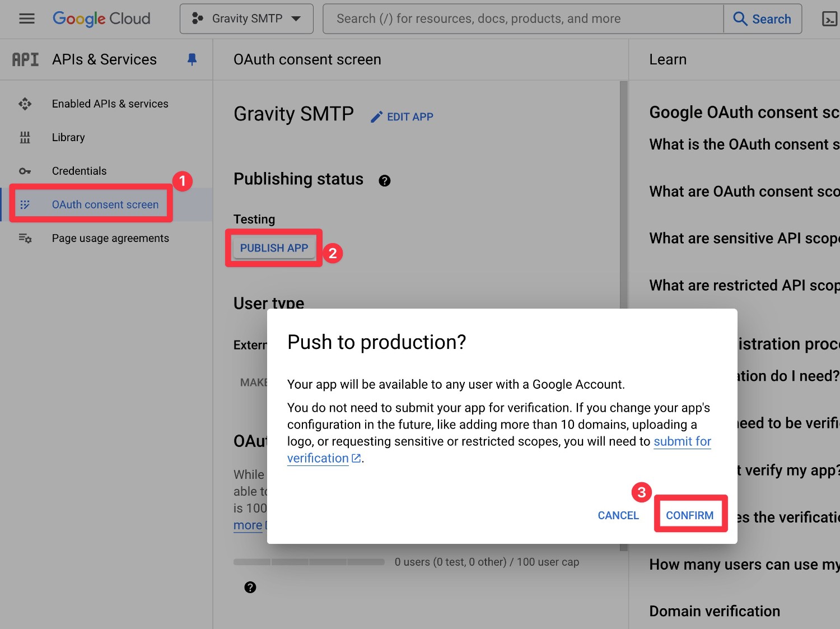840x629 pixels.
Task: Click the Enabled APIs & services icon
Action: tap(25, 104)
